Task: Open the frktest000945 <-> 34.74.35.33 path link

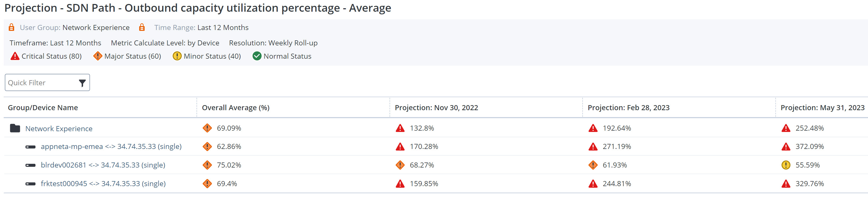Action: (103, 183)
